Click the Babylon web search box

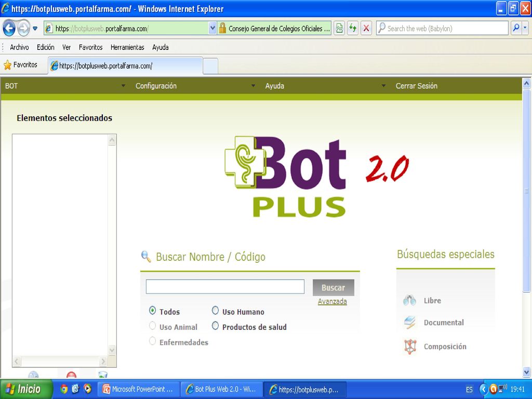442,28
